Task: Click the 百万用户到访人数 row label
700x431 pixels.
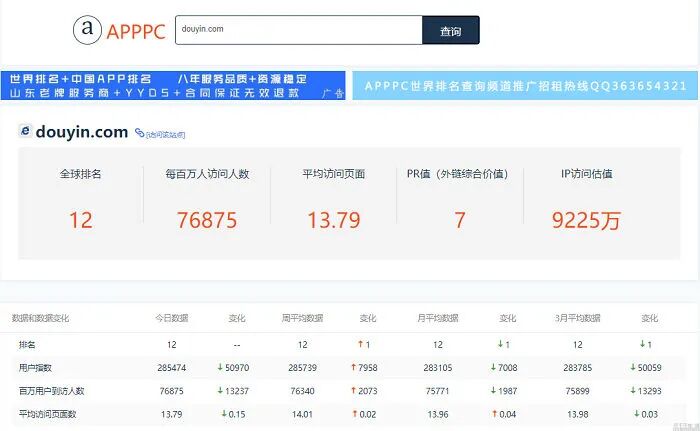Action: (51, 391)
